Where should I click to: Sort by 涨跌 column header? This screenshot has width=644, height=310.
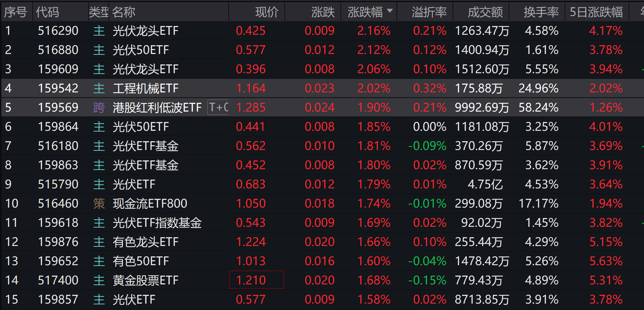323,12
